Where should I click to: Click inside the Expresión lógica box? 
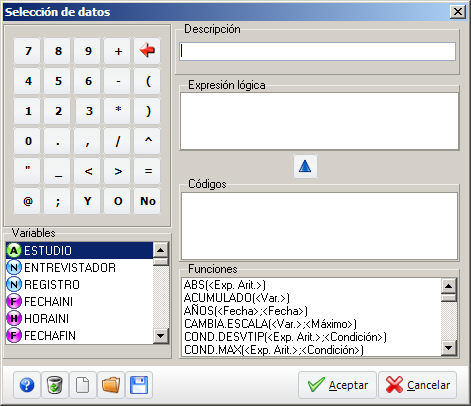point(319,121)
